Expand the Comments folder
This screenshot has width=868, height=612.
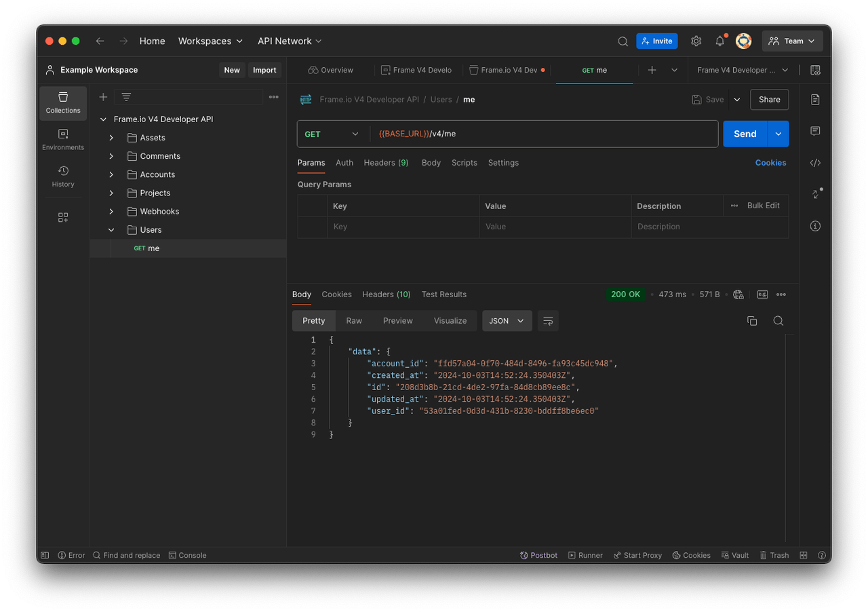point(111,156)
